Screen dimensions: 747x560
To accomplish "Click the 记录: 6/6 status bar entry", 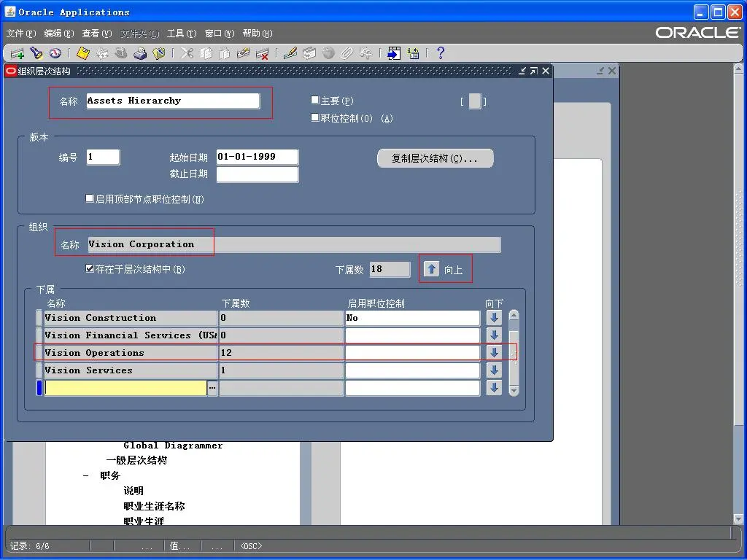I will (29, 545).
